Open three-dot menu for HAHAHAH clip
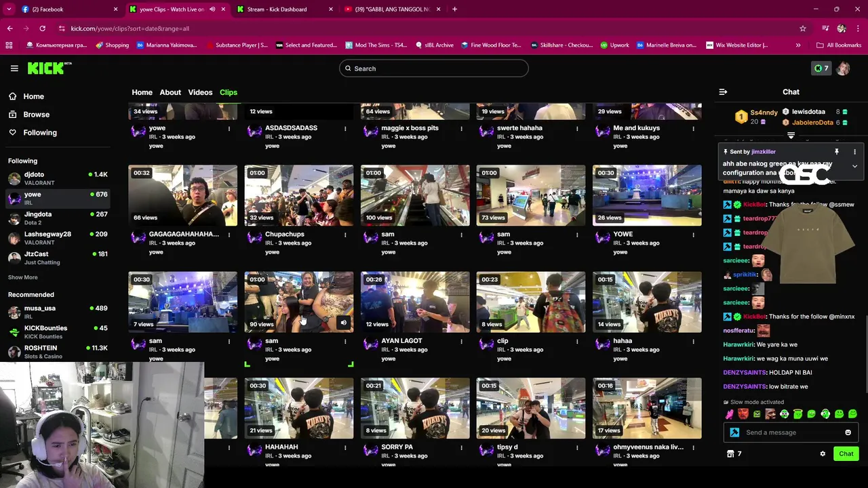Screen dimensions: 868x488 tap(345, 447)
